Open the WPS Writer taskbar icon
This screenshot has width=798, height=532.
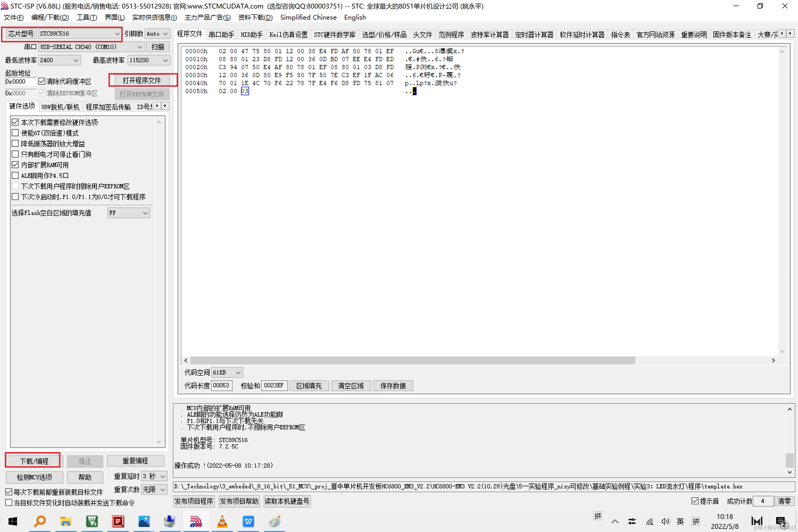tap(248, 521)
